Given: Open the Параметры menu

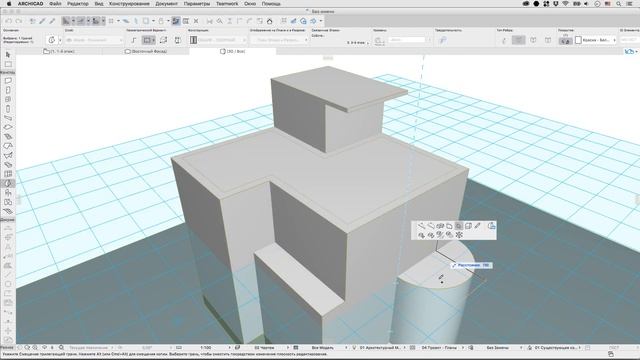Looking at the screenshot, I should point(197,4).
